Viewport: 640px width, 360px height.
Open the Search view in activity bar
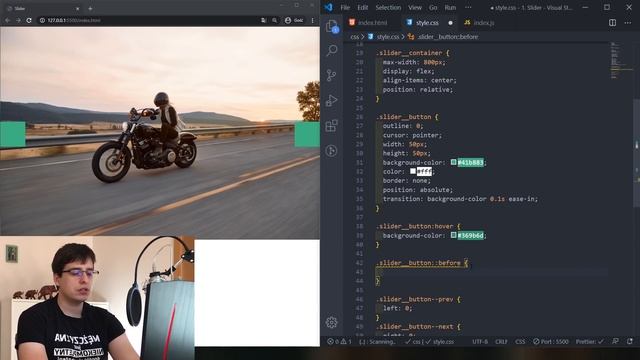click(332, 50)
